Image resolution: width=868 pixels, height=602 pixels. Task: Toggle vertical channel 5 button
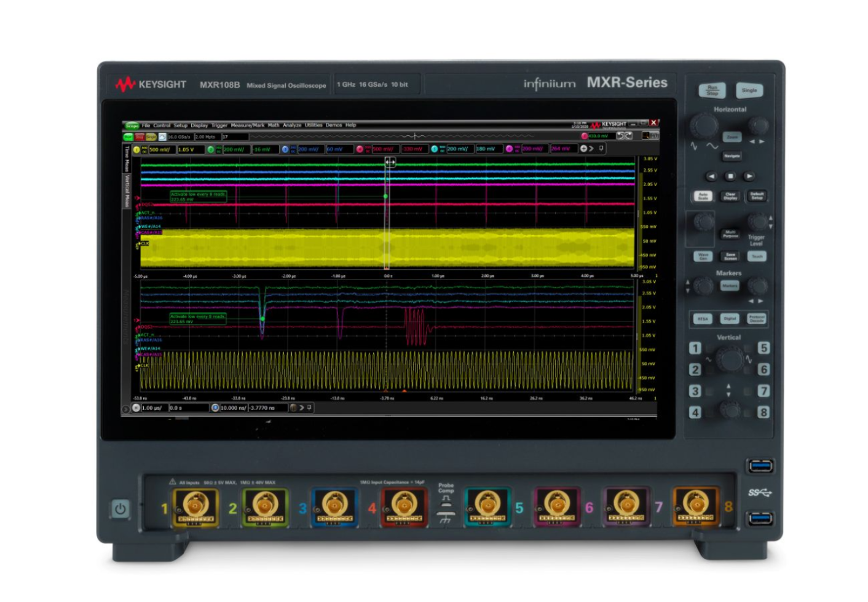pos(763,348)
